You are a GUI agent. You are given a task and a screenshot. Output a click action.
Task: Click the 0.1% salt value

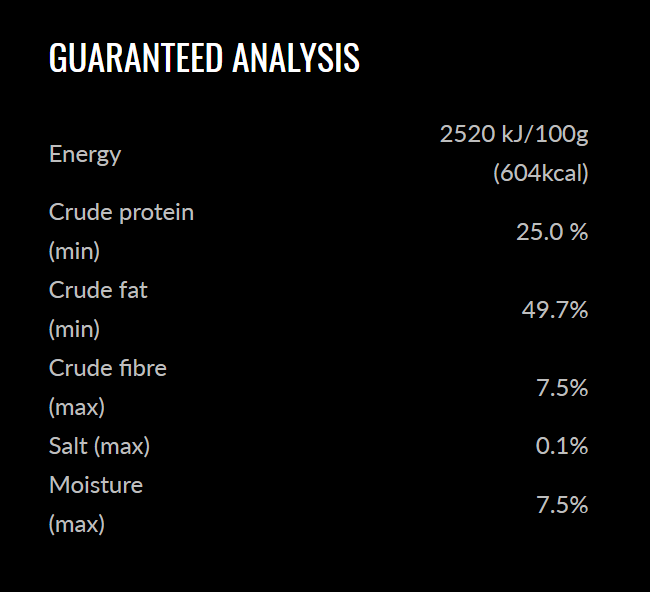[562, 446]
